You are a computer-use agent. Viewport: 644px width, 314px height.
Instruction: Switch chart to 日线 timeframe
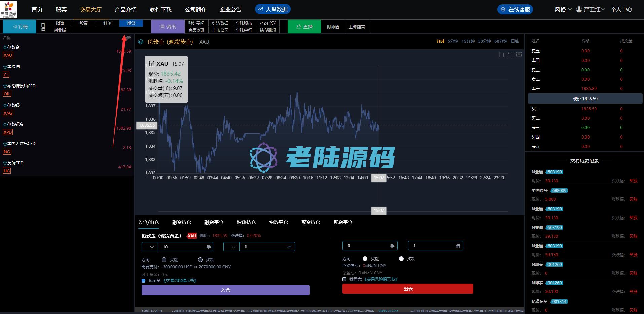(x=515, y=41)
